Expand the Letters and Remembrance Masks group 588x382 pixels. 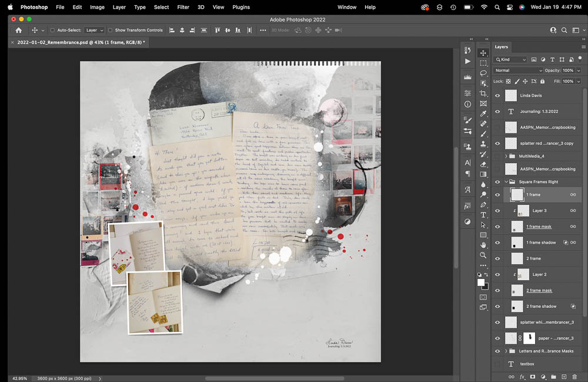click(x=506, y=351)
